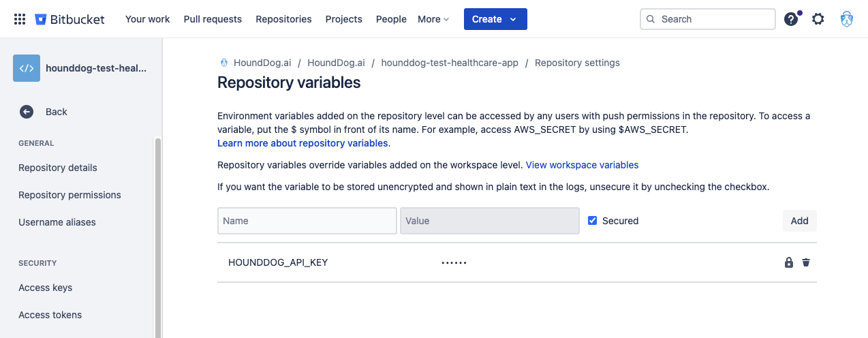Click the lock icon for HOUNDDOG_API_KEY
The width and height of the screenshot is (868, 338).
pyautogui.click(x=789, y=262)
